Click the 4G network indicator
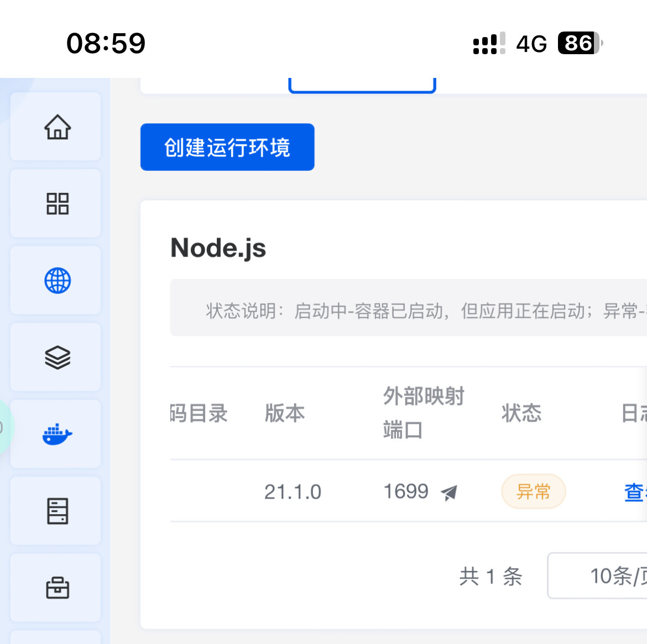The width and height of the screenshot is (647, 644). pyautogui.click(x=531, y=43)
